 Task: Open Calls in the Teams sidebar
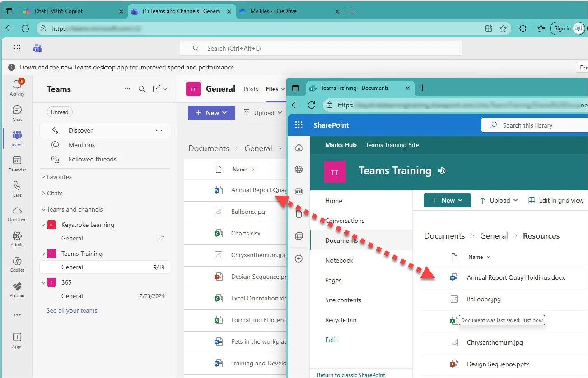click(x=17, y=189)
